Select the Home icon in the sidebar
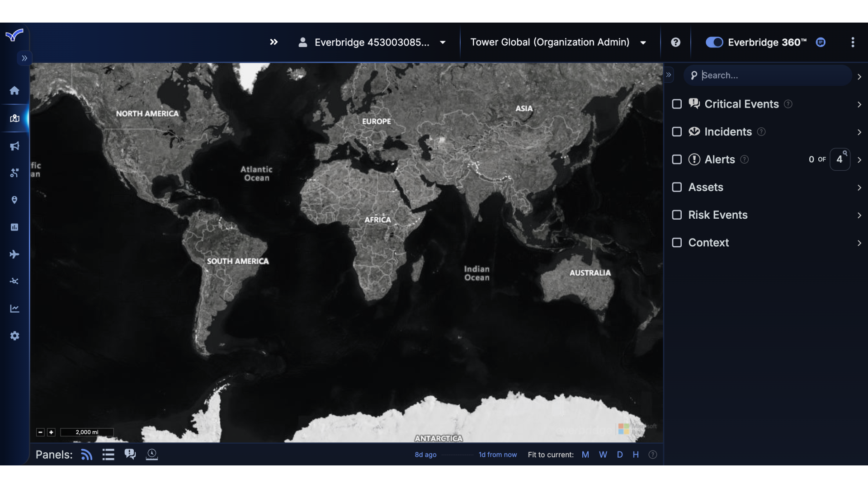The image size is (868, 488). tap(14, 91)
